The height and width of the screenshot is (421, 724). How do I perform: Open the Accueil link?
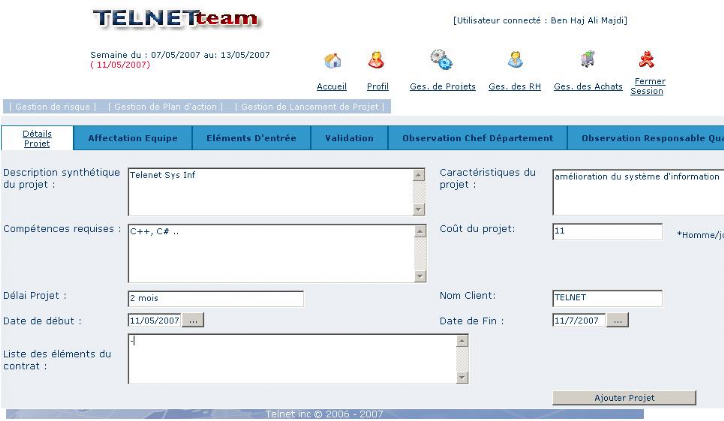click(332, 86)
